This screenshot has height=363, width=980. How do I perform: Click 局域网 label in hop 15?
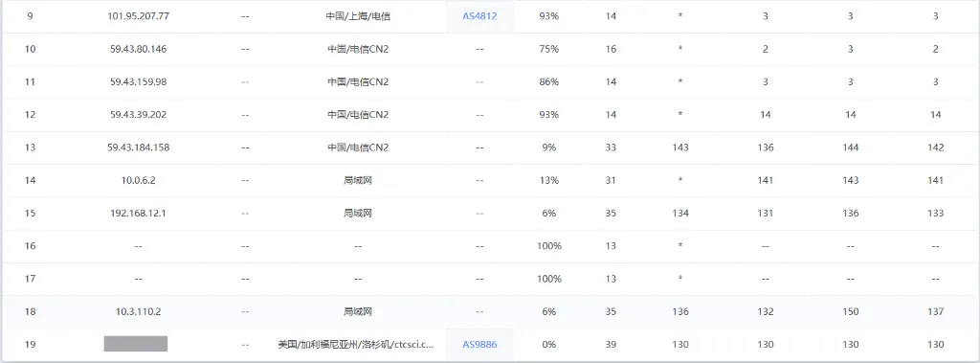pos(358,213)
